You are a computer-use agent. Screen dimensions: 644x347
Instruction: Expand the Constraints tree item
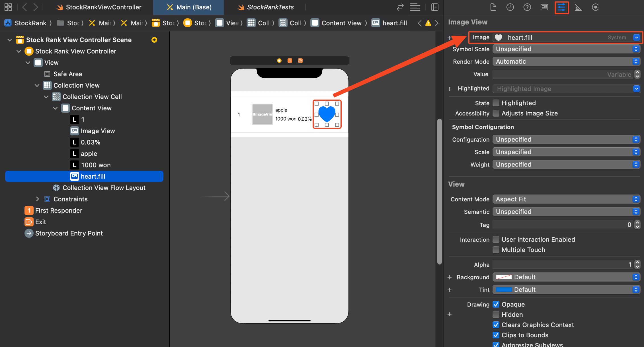(37, 199)
